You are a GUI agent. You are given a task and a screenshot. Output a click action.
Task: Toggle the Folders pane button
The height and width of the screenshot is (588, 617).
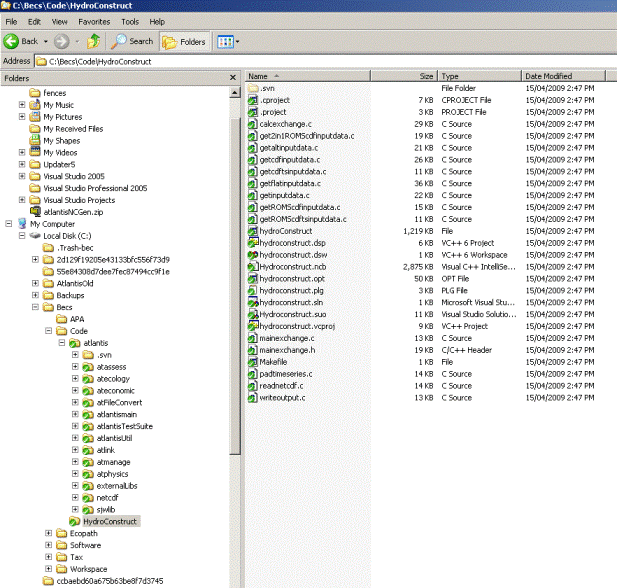pos(183,41)
